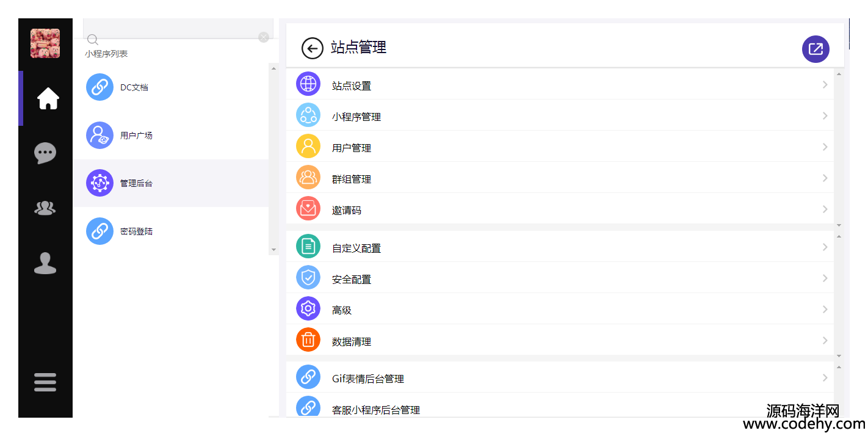Clear the search box with X icon
Viewport: 868px width, 436px height.
264,37
